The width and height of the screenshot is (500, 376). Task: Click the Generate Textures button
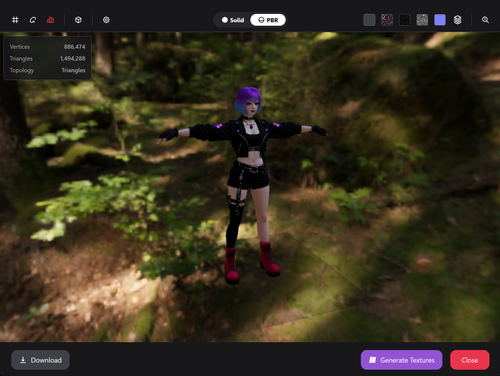coord(401,360)
